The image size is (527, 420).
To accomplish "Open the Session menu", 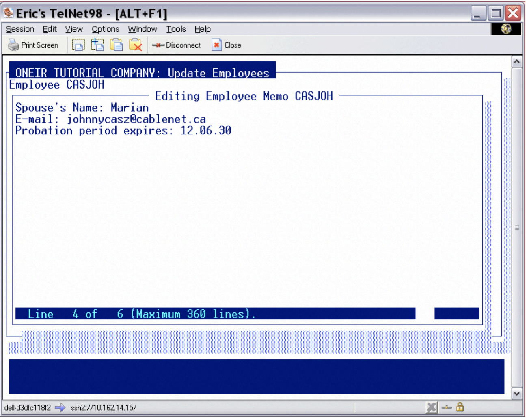I will pyautogui.click(x=20, y=29).
